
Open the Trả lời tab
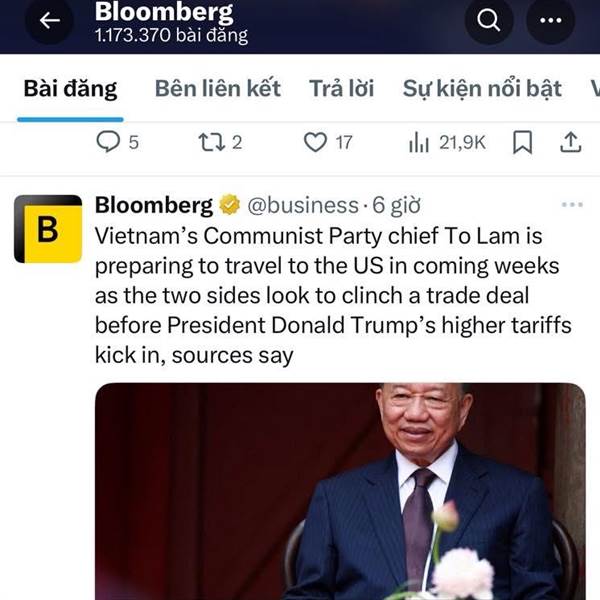click(x=341, y=89)
